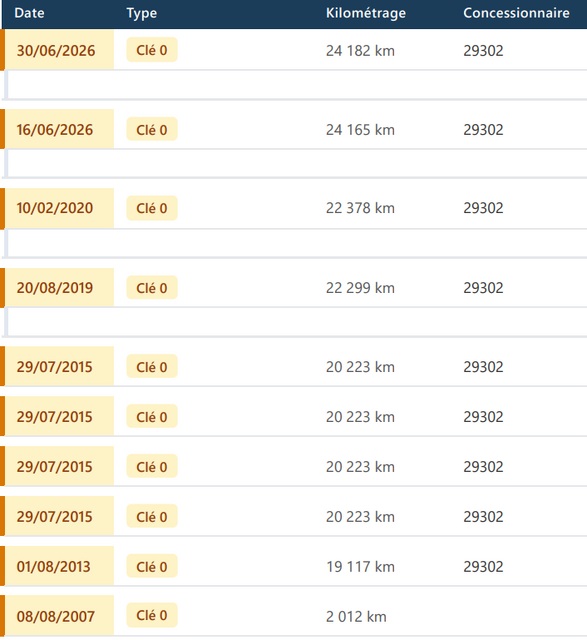Viewport: 587px width, 640px height.
Task: Click the 22 299 km mileage value
Action: pos(360,288)
